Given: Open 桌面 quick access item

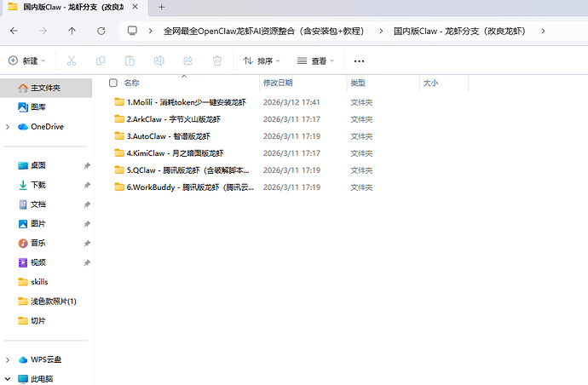Looking at the screenshot, I should click(x=38, y=165).
